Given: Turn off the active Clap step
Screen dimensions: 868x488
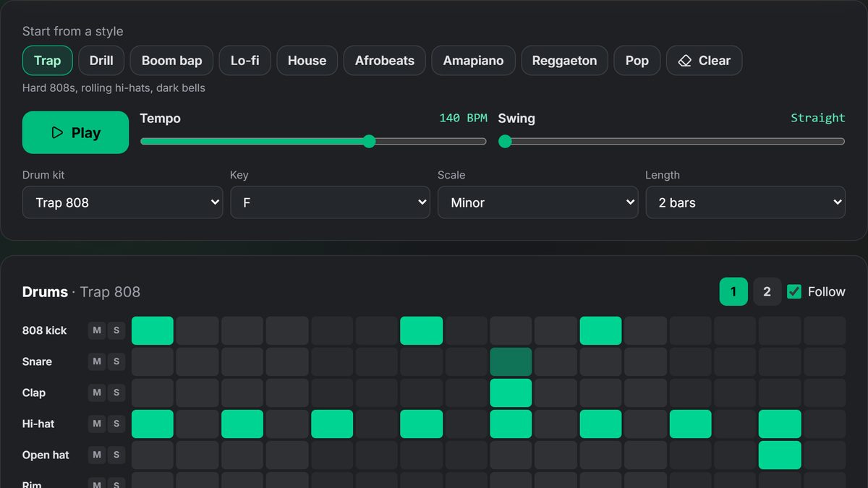Looking at the screenshot, I should (511, 393).
